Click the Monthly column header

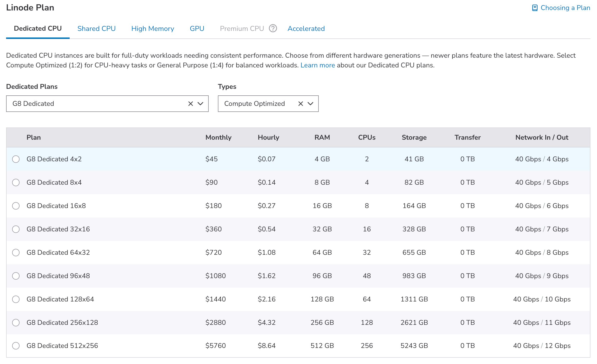click(218, 137)
